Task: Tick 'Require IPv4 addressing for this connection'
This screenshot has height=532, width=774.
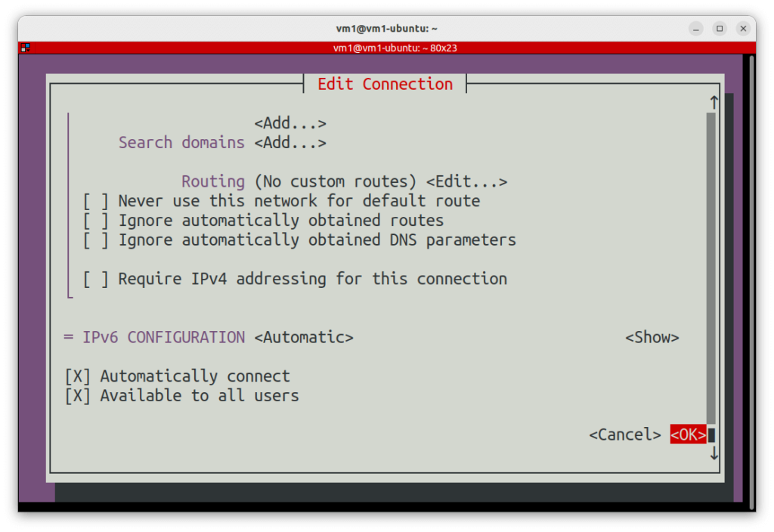Action: pos(96,280)
